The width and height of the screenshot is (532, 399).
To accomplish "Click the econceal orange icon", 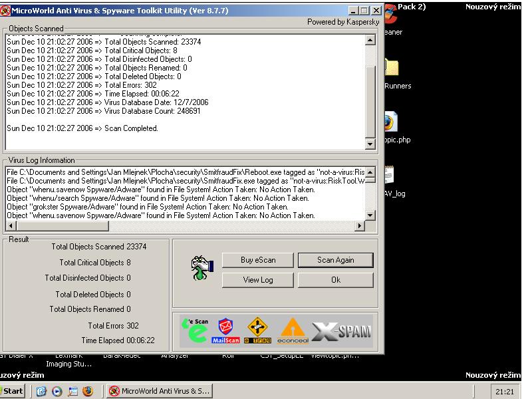I will (293, 331).
